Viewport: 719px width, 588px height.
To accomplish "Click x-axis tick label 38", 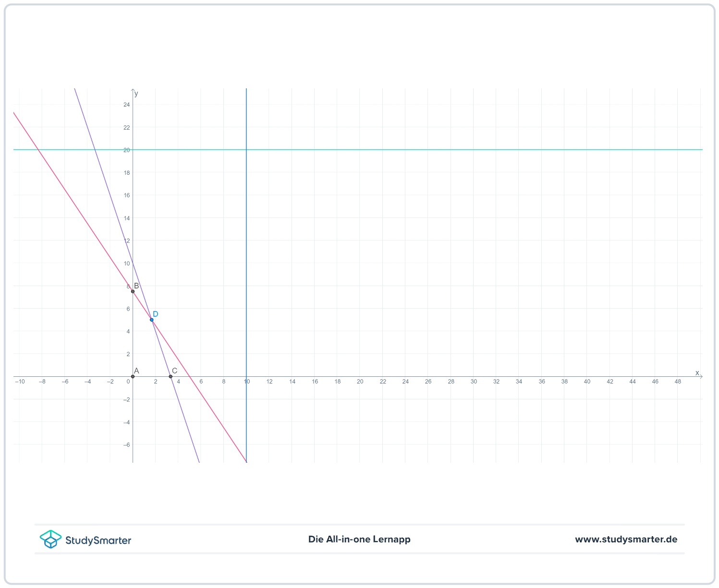I will [x=565, y=382].
